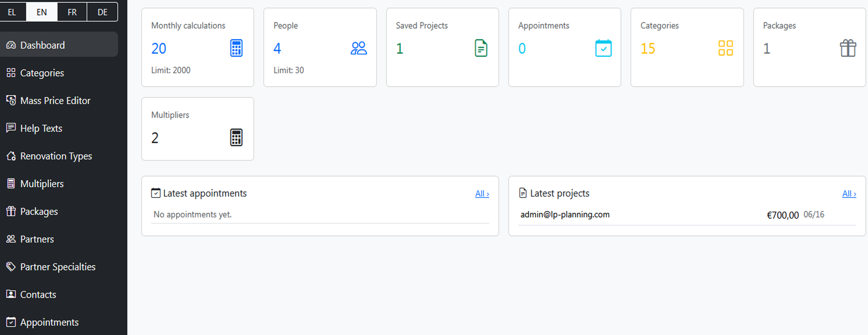Image resolution: width=868 pixels, height=335 pixels.
Task: Click the Monthly calculations value 20
Action: coord(159,48)
